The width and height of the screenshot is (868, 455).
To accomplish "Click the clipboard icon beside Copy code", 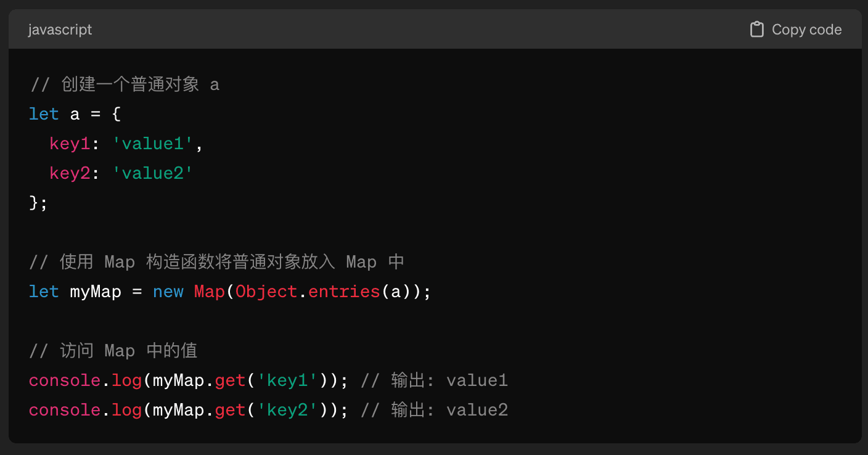I will [756, 30].
